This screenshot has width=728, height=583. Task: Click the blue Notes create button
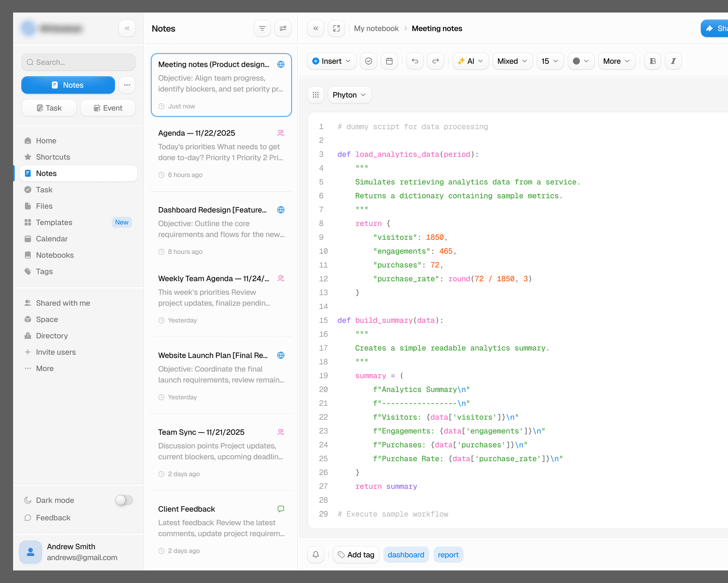tap(68, 85)
